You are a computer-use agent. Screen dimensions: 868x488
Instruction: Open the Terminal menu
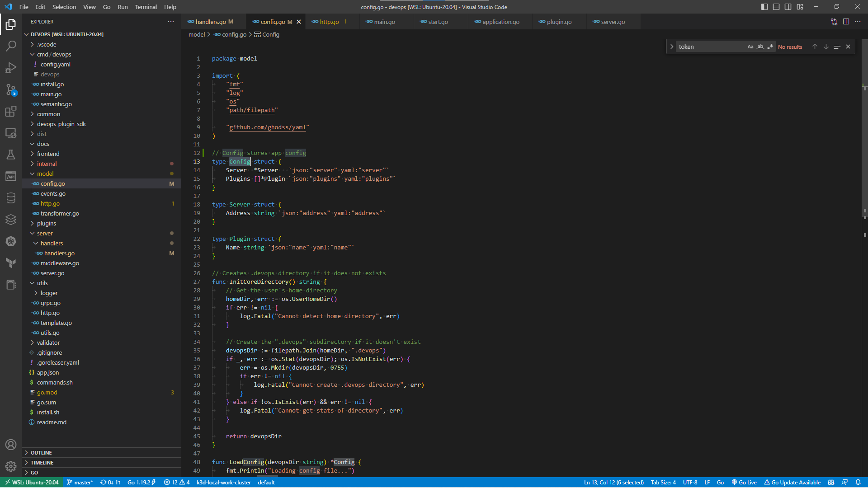click(146, 7)
